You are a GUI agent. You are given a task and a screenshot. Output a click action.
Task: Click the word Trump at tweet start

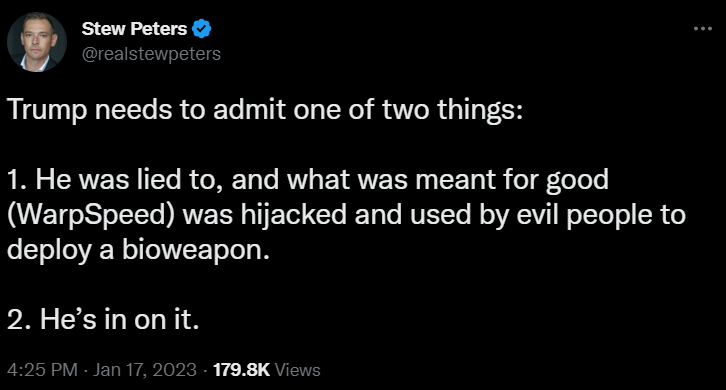(47, 111)
